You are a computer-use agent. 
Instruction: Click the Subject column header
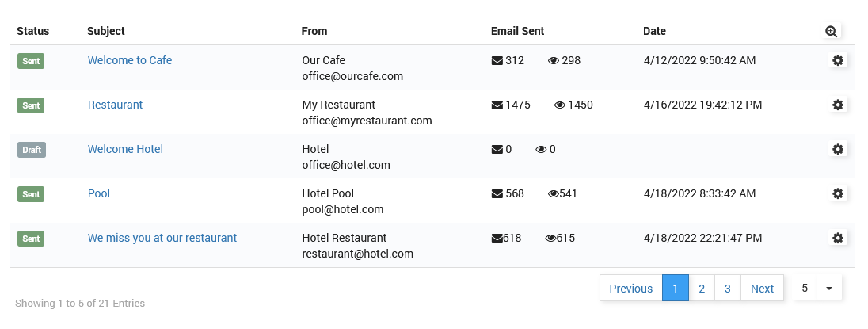pyautogui.click(x=106, y=32)
